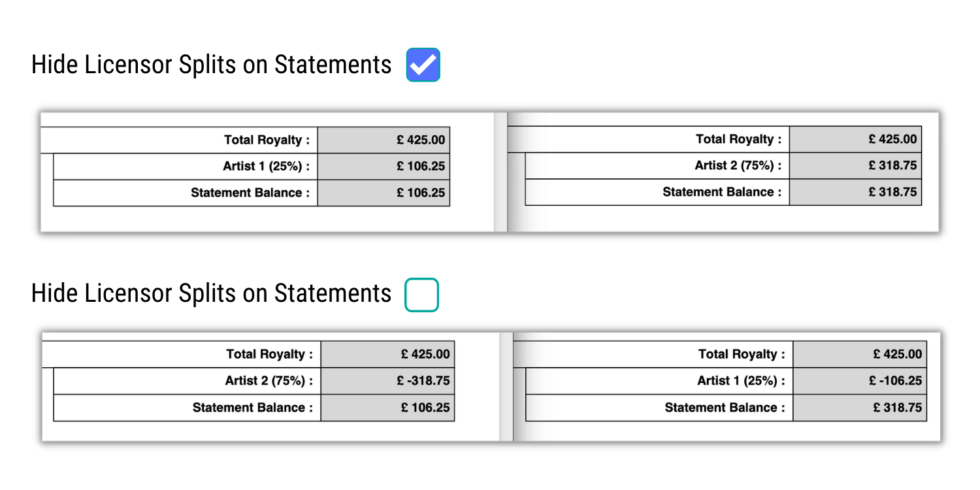
Task: Click Statement Balance £ 318.75 below £ -106.25
Action: point(860,408)
